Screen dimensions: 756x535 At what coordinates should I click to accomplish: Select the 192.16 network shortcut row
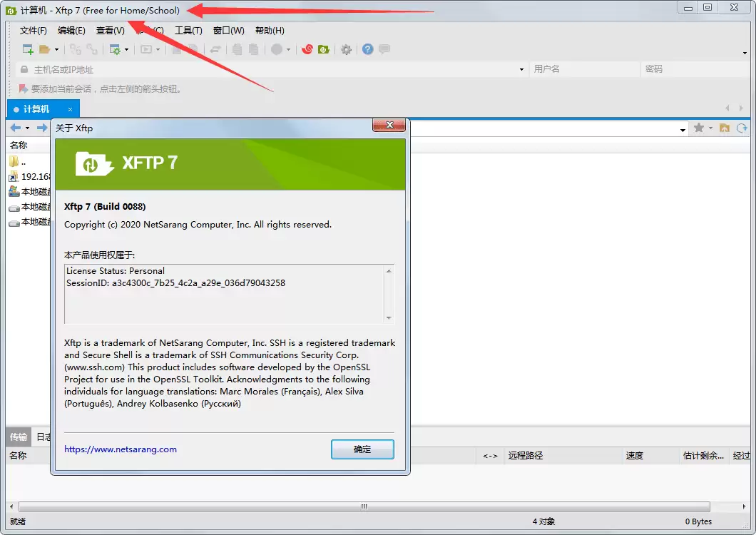pyautogui.click(x=29, y=177)
